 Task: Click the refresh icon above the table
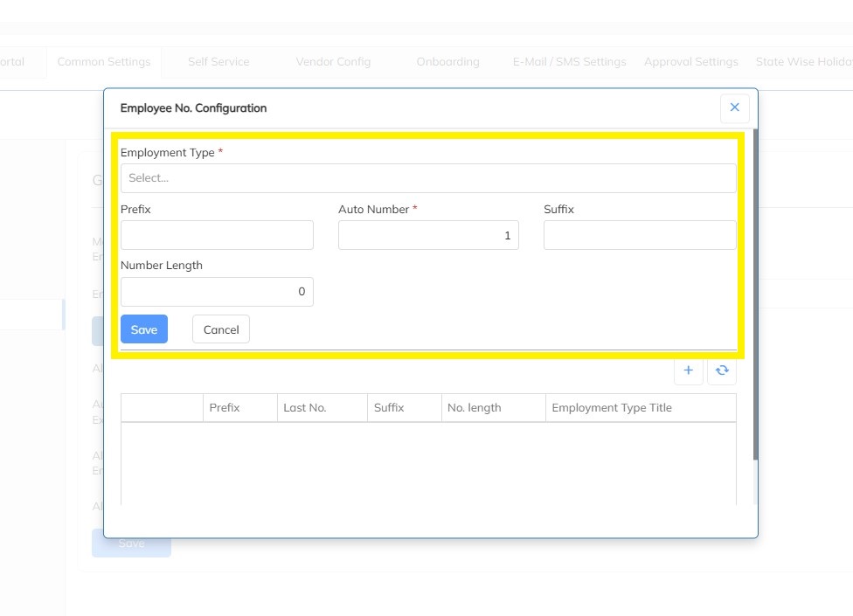[x=722, y=370]
